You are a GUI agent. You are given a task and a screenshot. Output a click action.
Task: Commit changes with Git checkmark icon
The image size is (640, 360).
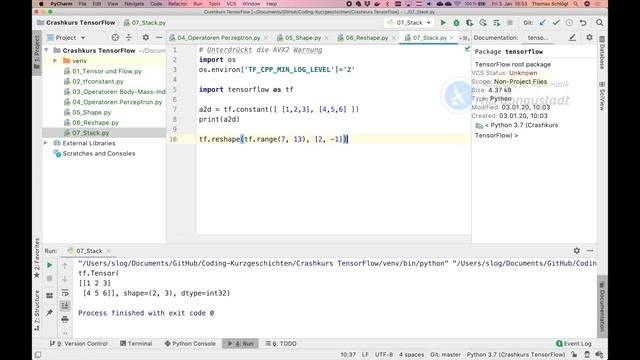[x=556, y=23]
